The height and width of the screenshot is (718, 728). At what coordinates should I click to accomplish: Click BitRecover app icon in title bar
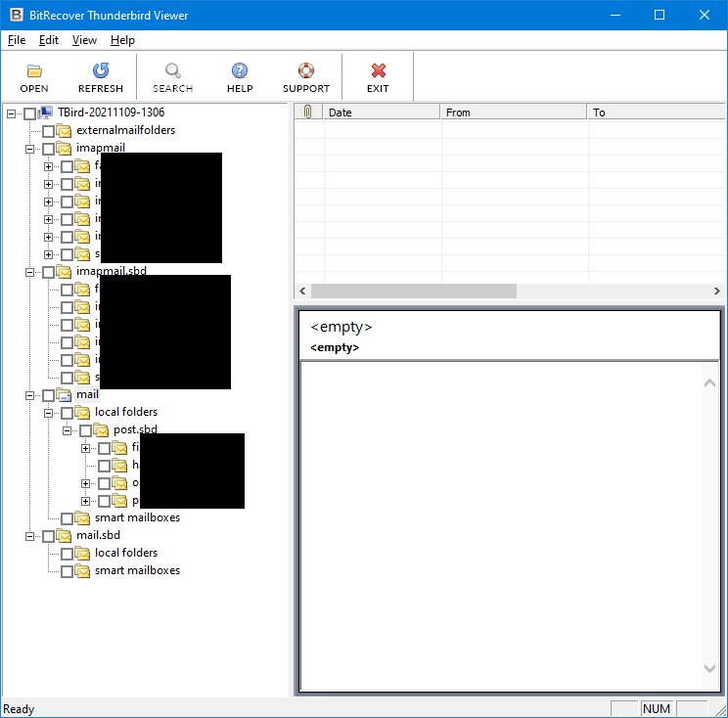[17, 15]
